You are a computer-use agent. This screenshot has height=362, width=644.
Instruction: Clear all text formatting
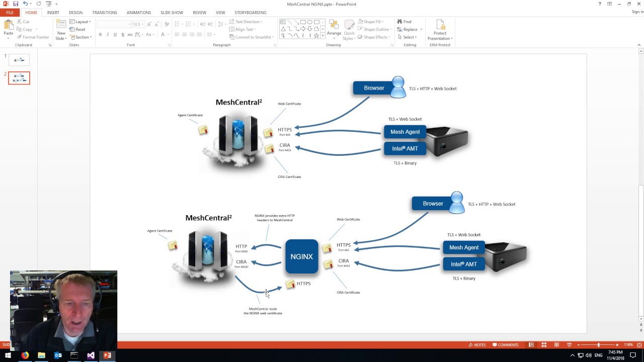[x=167, y=24]
